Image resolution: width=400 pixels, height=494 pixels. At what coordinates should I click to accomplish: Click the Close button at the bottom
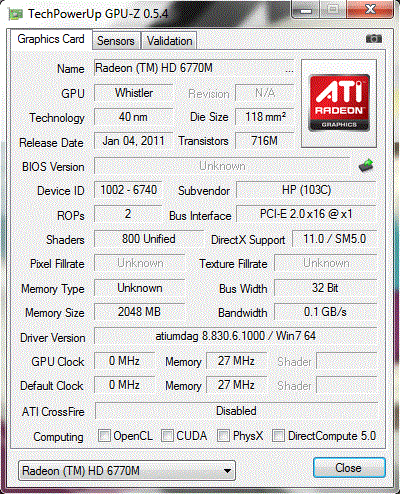(x=349, y=468)
